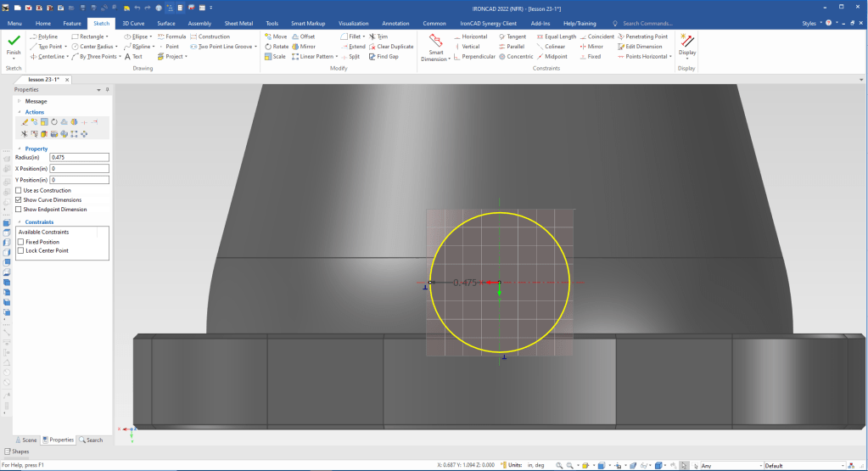Choose the Tangent constraint

(512, 36)
